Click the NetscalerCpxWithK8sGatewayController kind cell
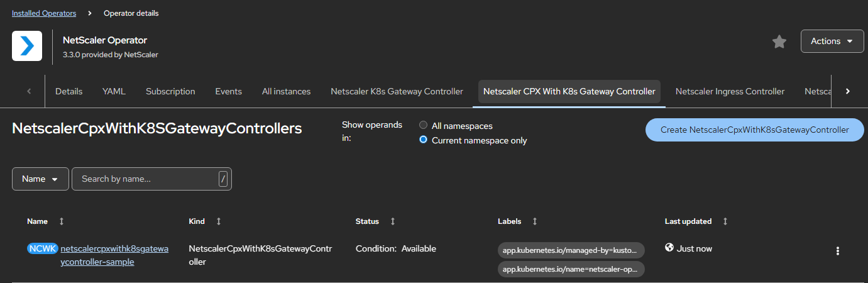 pos(260,255)
